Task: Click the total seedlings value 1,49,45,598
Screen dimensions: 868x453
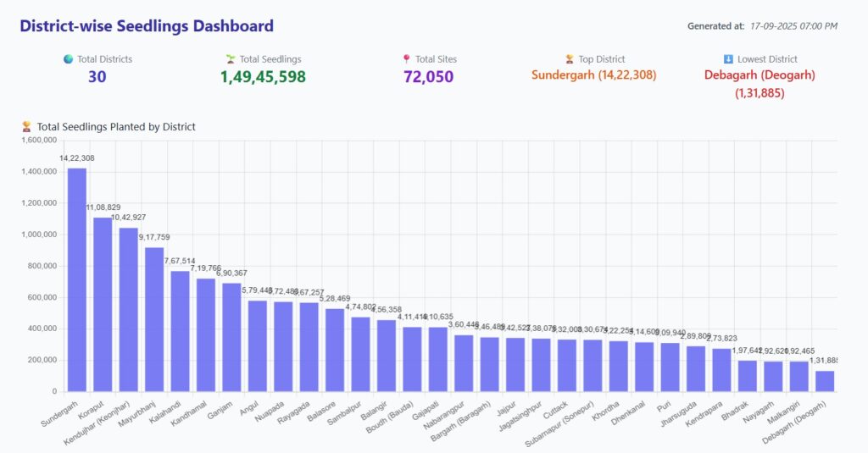Action: click(x=263, y=77)
